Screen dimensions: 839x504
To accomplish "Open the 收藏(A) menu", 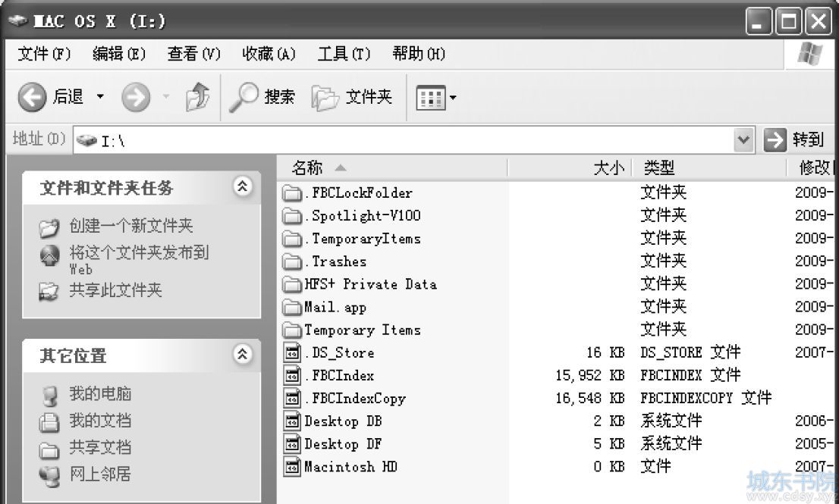I will click(x=269, y=54).
